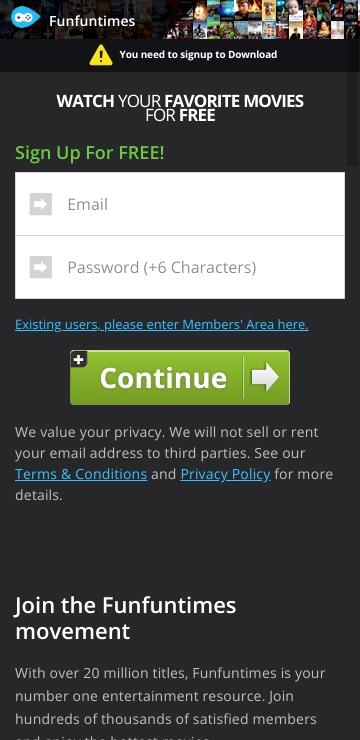
Task: Click the Funfuntimes gamepad logo icon
Action: (25, 17)
